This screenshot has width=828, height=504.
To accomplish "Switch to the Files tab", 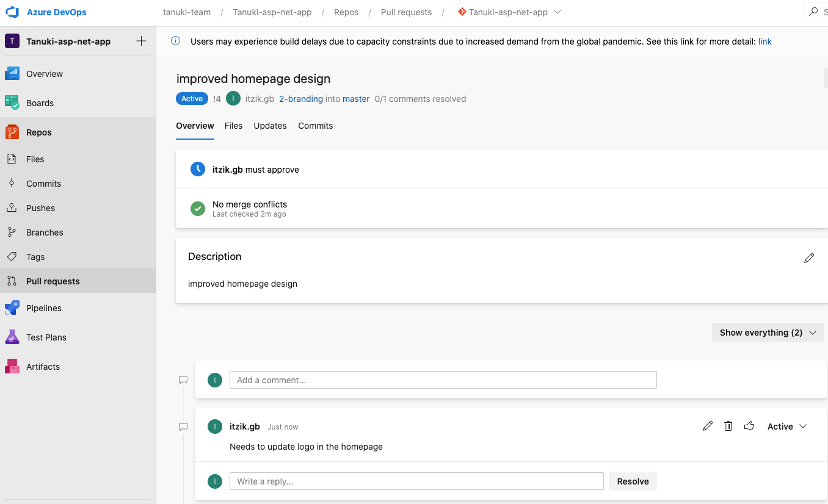I will [233, 126].
